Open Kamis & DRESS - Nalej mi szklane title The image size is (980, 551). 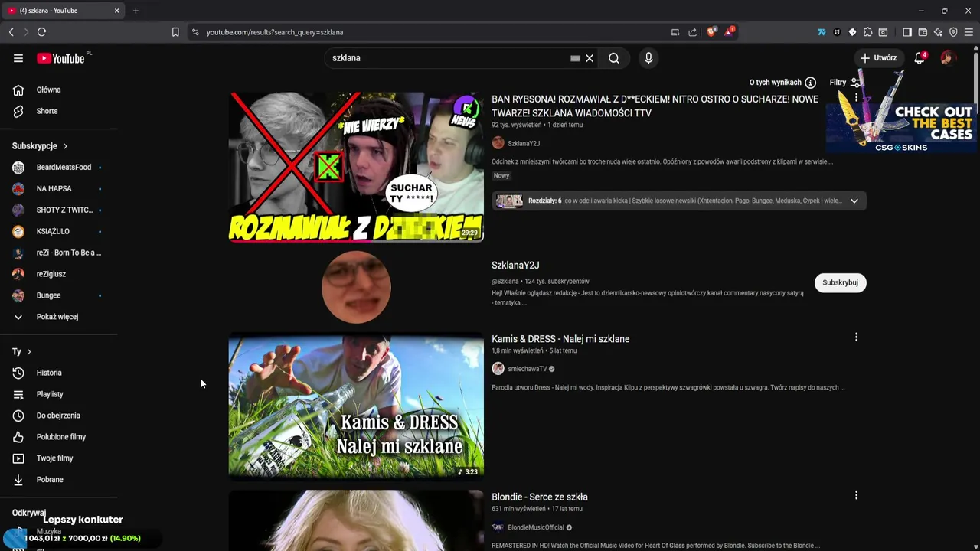(560, 339)
